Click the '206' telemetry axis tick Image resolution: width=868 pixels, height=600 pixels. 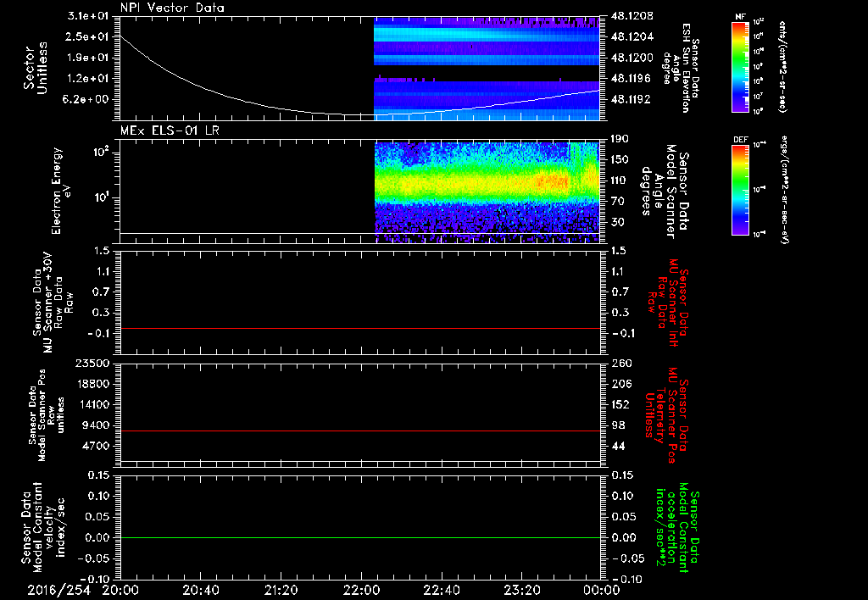click(620, 384)
